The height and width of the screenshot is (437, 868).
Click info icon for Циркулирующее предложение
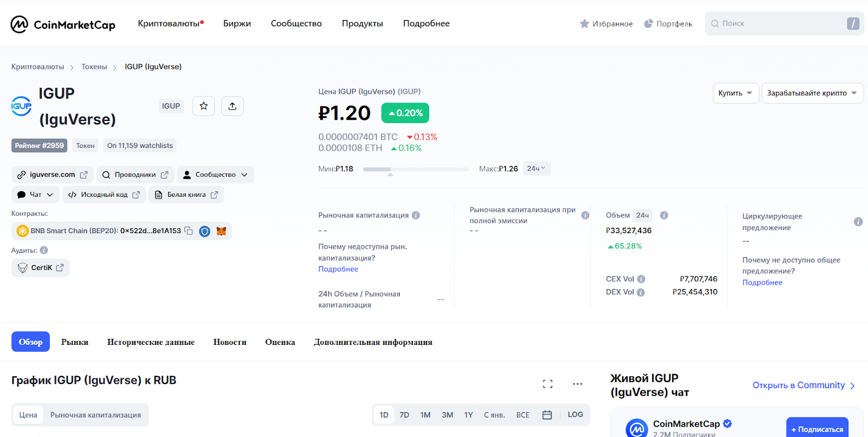[858, 222]
